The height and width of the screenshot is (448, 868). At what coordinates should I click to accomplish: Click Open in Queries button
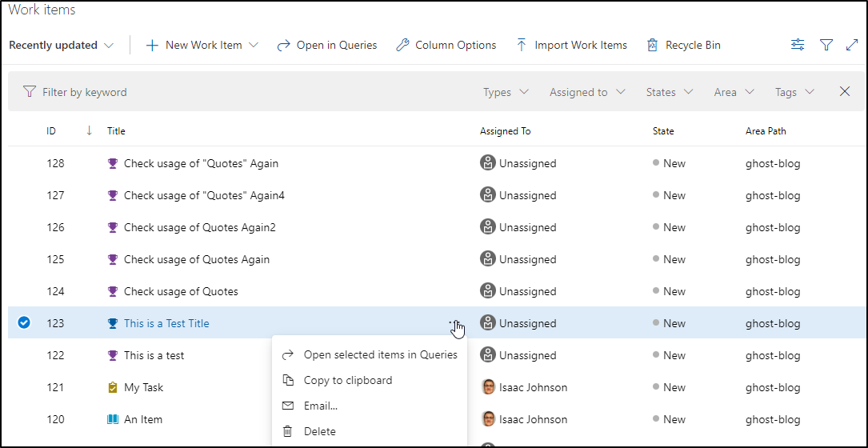(327, 46)
